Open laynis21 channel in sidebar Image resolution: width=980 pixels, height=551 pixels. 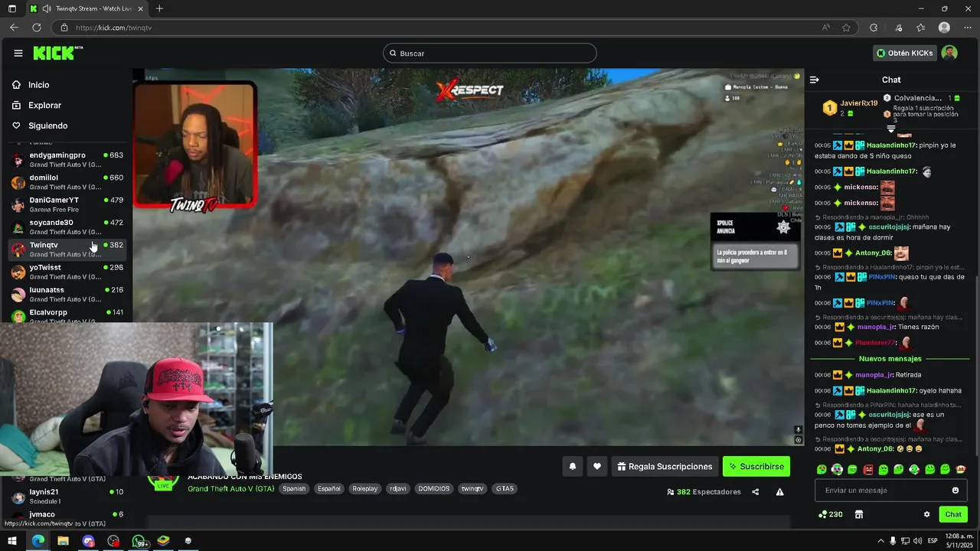(67, 496)
